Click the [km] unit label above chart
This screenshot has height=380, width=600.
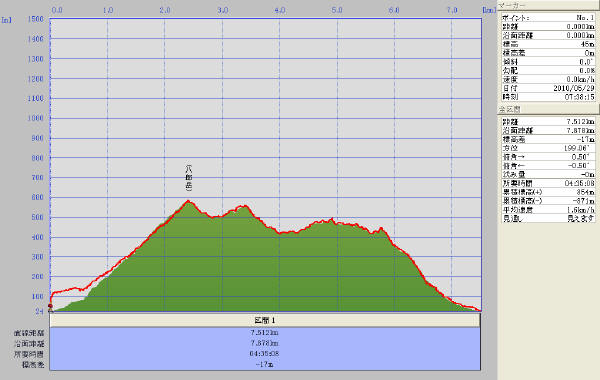coord(489,10)
